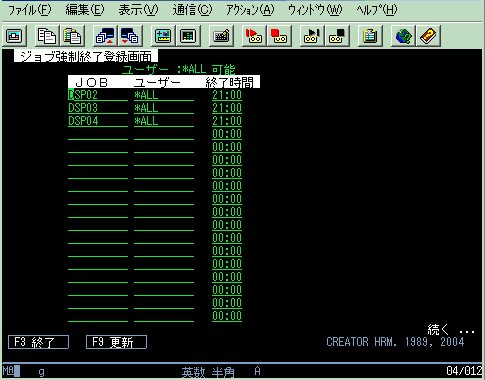Click the Send File to host icon
Screen dimensions: 485x380
click(105, 36)
